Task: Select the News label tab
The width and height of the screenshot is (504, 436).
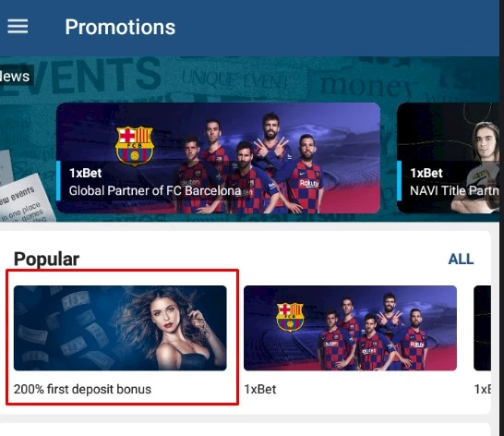Action: coord(15,77)
